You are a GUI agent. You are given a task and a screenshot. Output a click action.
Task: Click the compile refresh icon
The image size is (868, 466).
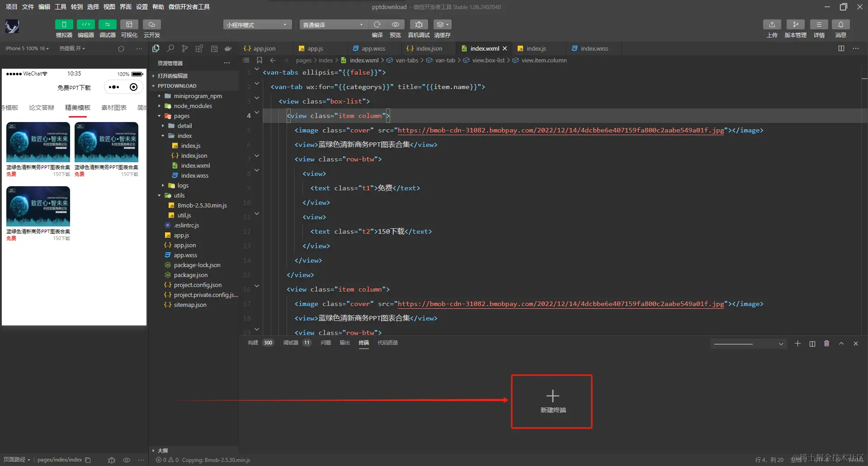click(377, 24)
